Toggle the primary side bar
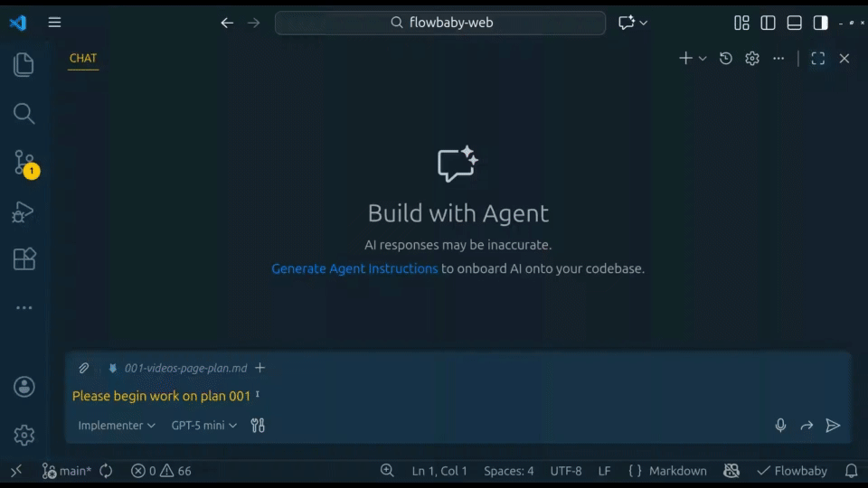This screenshot has height=488, width=868. (x=768, y=23)
